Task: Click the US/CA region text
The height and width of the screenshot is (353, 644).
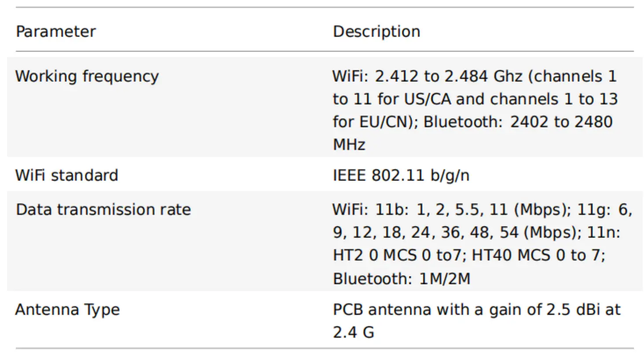Action: coord(428,99)
